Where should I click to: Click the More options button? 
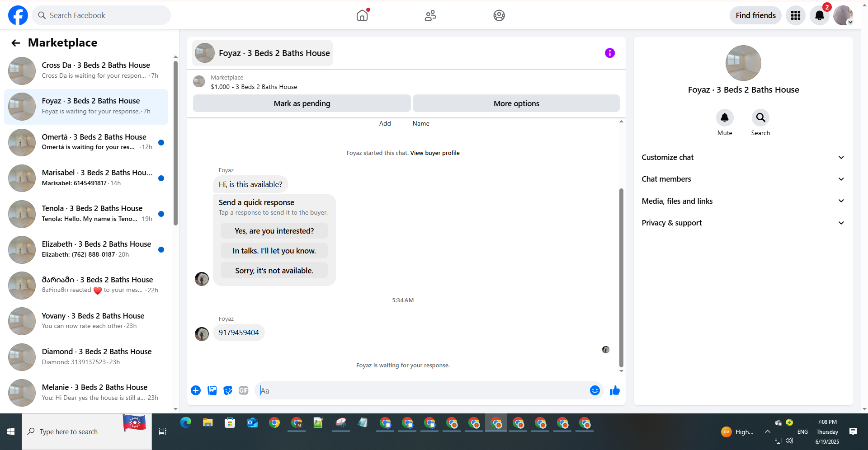(x=516, y=103)
